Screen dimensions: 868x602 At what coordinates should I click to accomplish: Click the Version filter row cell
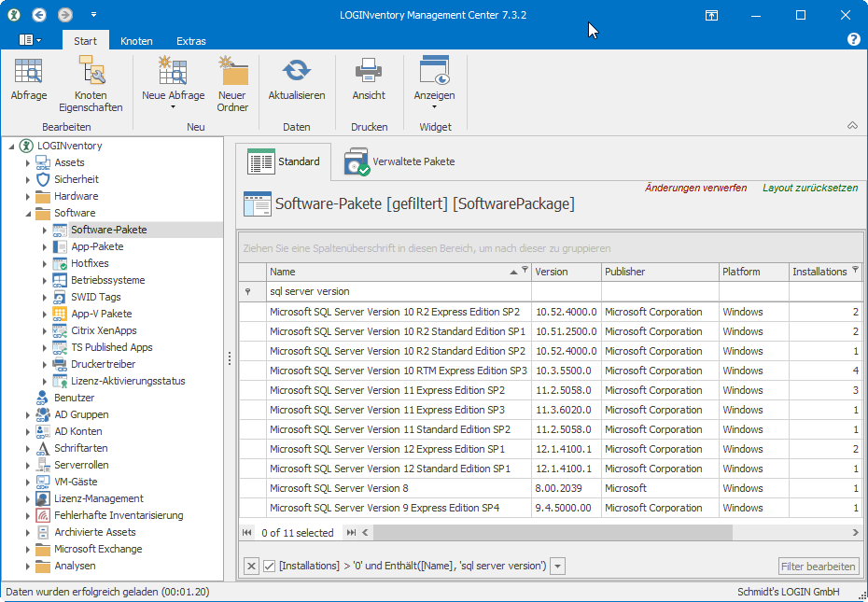coord(567,291)
